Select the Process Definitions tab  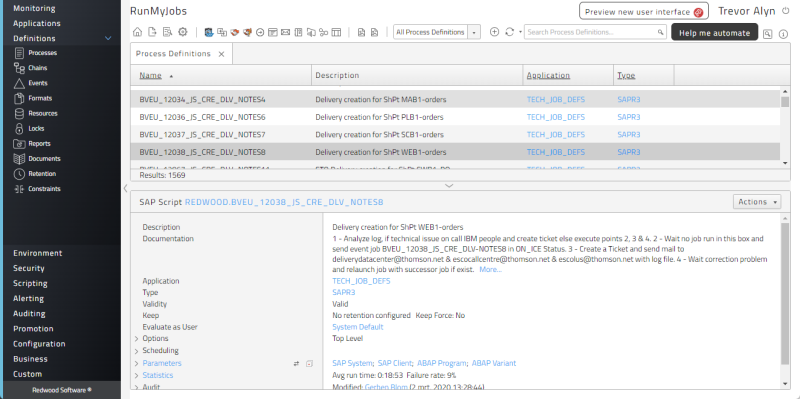pos(173,54)
